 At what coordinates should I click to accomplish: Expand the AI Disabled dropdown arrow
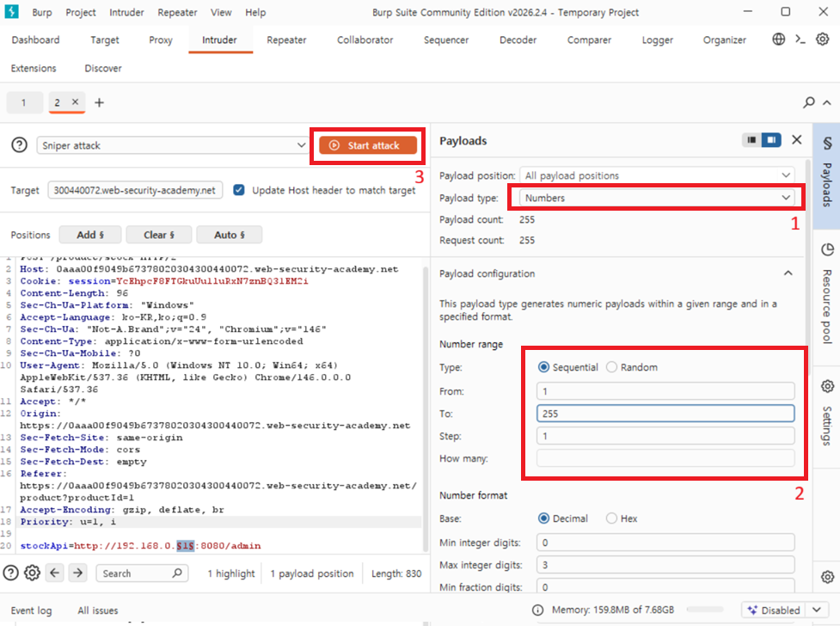pyautogui.click(x=817, y=610)
